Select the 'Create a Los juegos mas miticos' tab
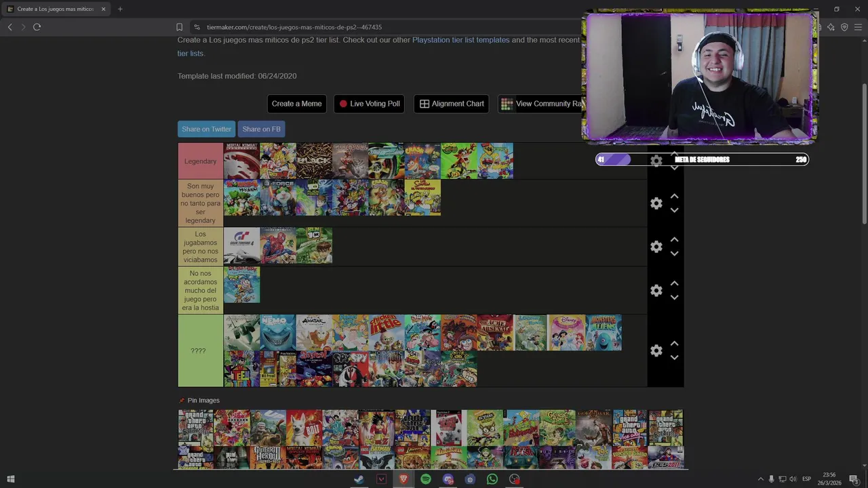This screenshot has width=868, height=488. point(56,9)
